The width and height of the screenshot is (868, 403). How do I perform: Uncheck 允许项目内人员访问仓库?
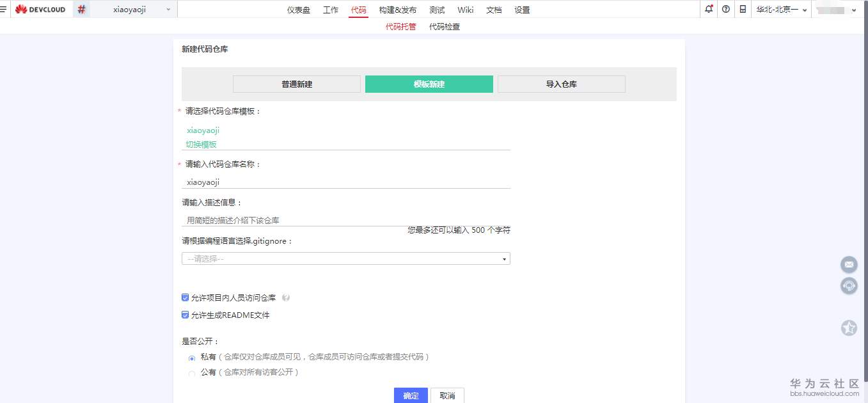[185, 297]
